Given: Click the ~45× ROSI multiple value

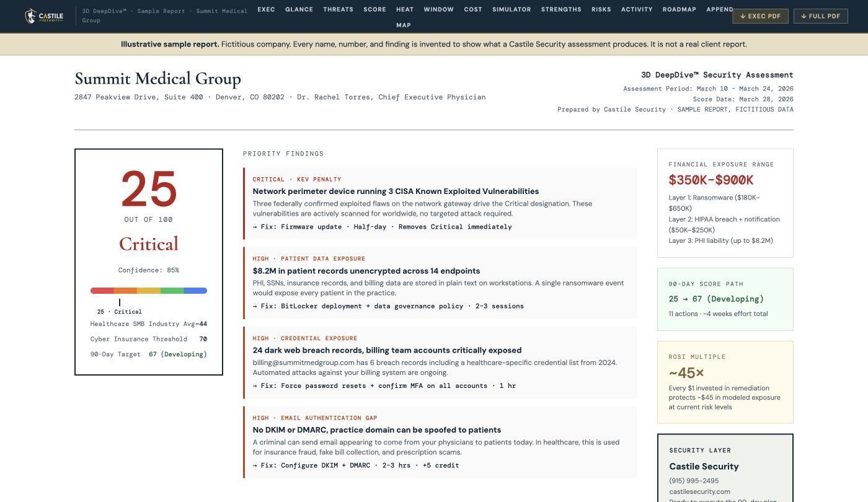Looking at the screenshot, I should (x=686, y=373).
